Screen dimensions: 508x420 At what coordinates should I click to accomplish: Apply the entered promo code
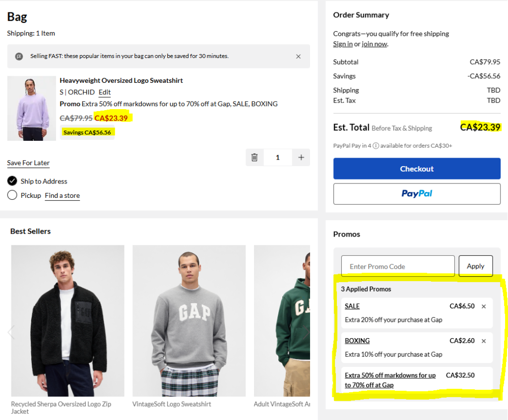coord(475,266)
